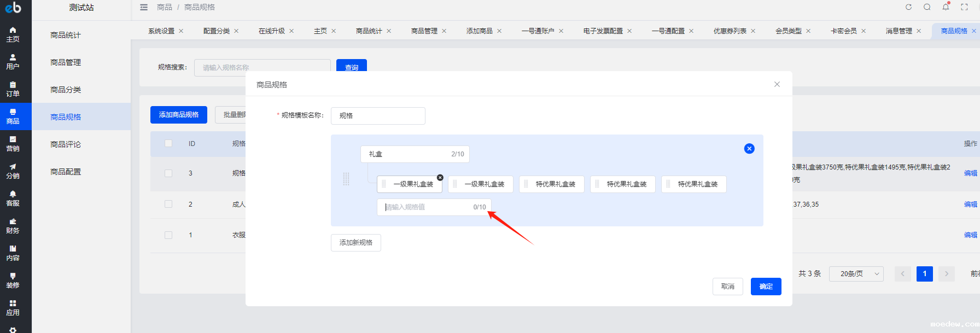Click the 确定 confirm button
Viewport: 980px width, 333px height.
pos(766,287)
